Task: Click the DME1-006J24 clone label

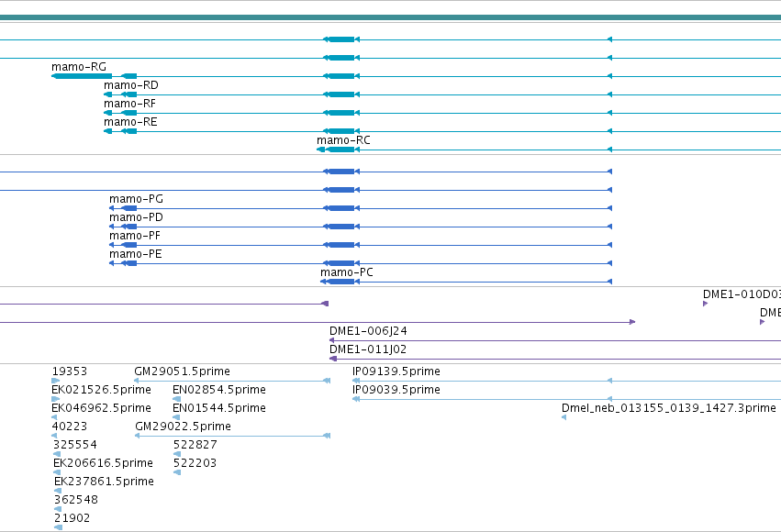Action: click(368, 331)
